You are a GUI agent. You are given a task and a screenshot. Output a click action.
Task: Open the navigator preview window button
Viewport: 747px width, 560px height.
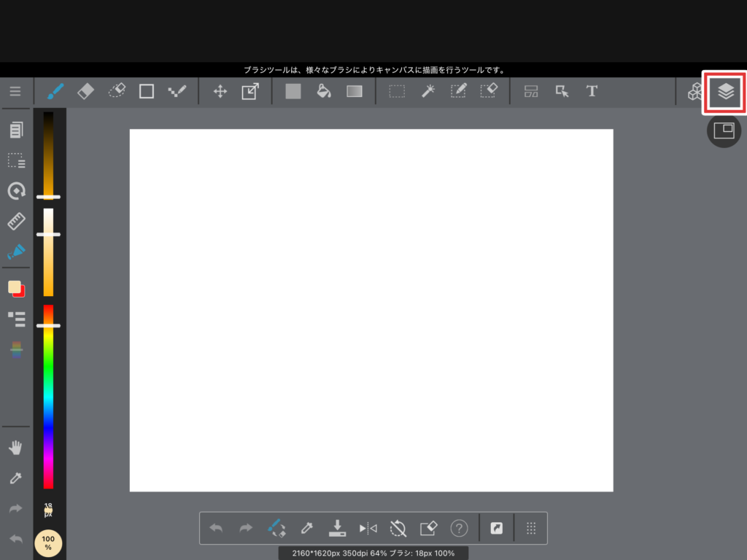coord(724,131)
